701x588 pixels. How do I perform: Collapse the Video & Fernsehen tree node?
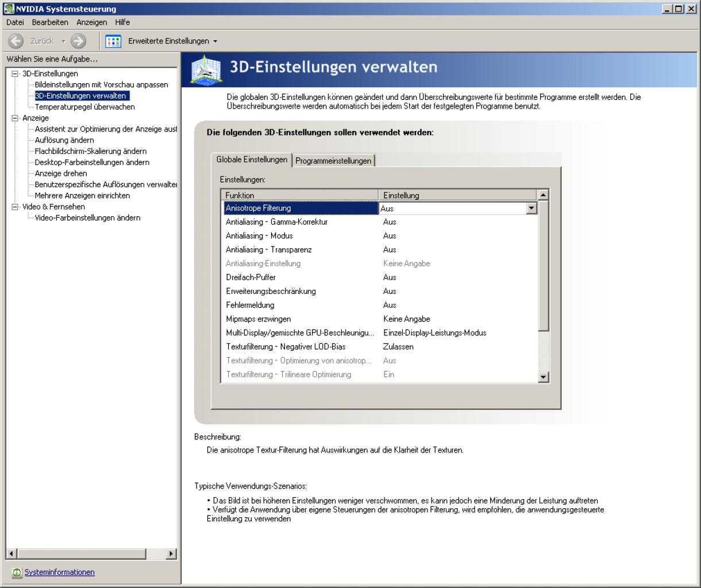(x=15, y=207)
